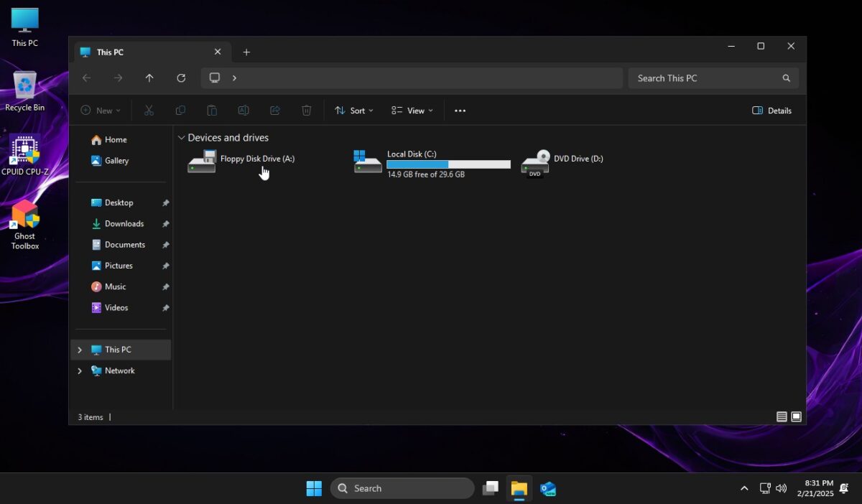Click the Copy icon in the toolbar
The width and height of the screenshot is (862, 504).
click(x=180, y=110)
